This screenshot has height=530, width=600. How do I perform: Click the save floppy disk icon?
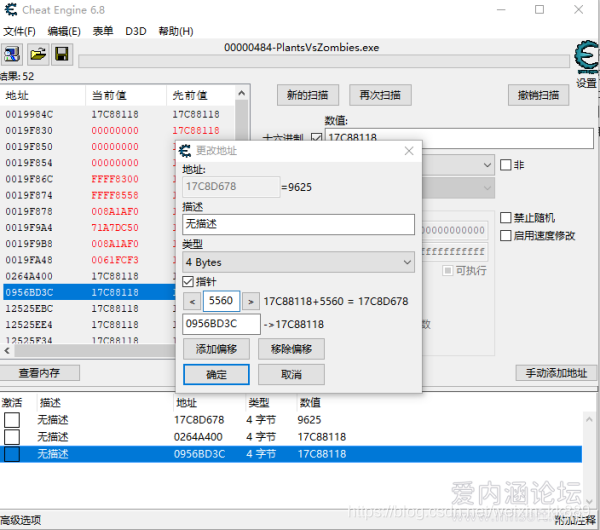coord(61,54)
